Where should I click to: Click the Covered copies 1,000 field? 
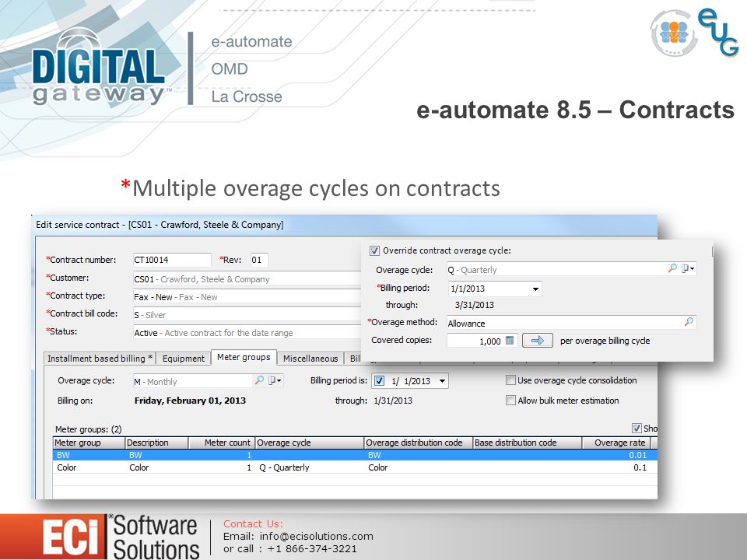(x=481, y=341)
